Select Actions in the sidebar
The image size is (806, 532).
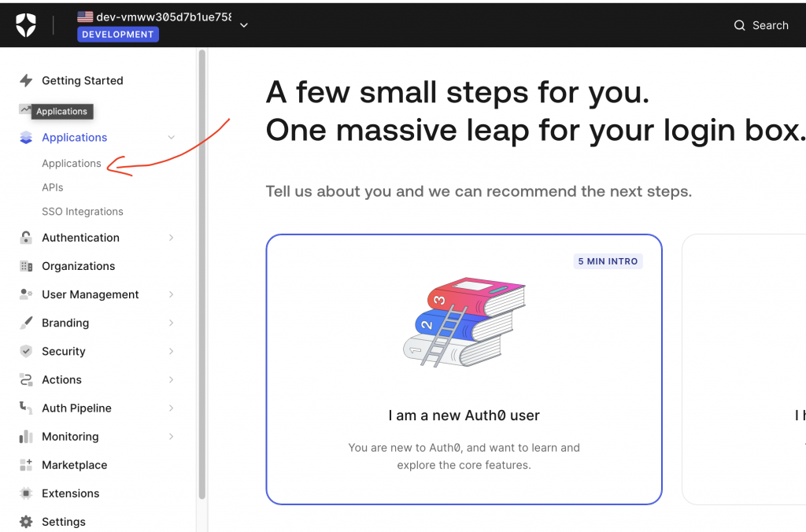click(61, 380)
